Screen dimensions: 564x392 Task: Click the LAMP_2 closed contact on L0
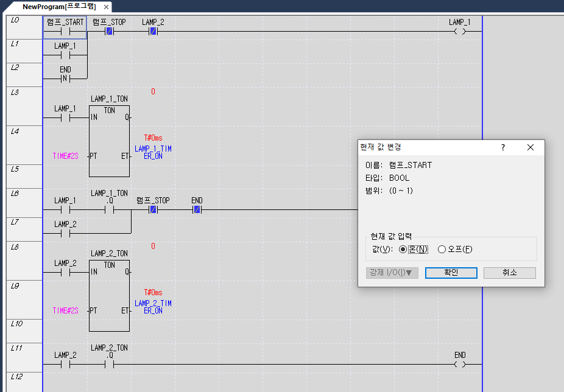click(x=153, y=31)
